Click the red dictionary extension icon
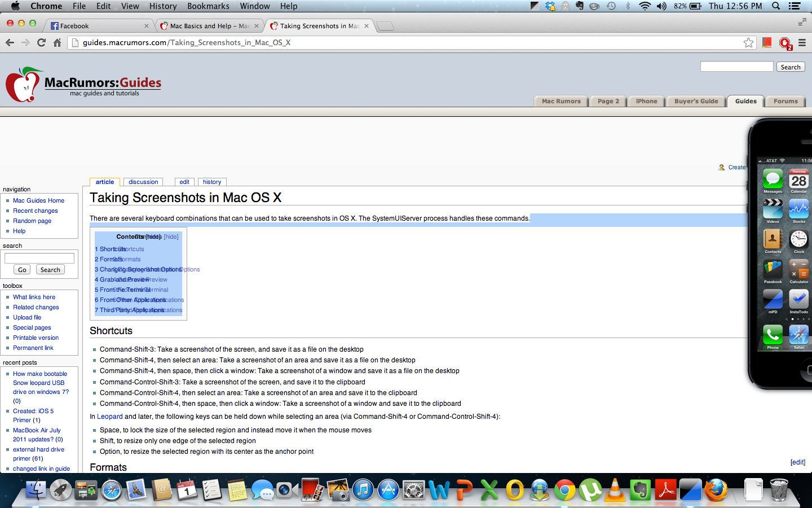The width and height of the screenshot is (812, 508). pyautogui.click(x=767, y=42)
